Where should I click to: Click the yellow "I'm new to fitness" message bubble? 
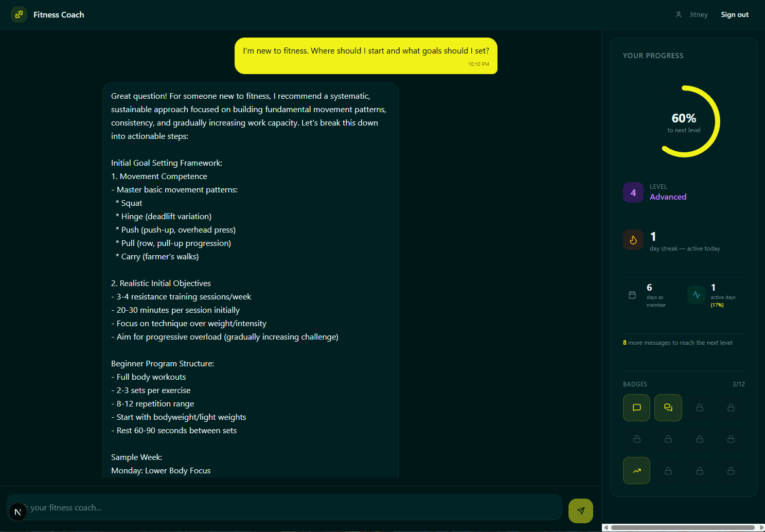[x=366, y=56]
